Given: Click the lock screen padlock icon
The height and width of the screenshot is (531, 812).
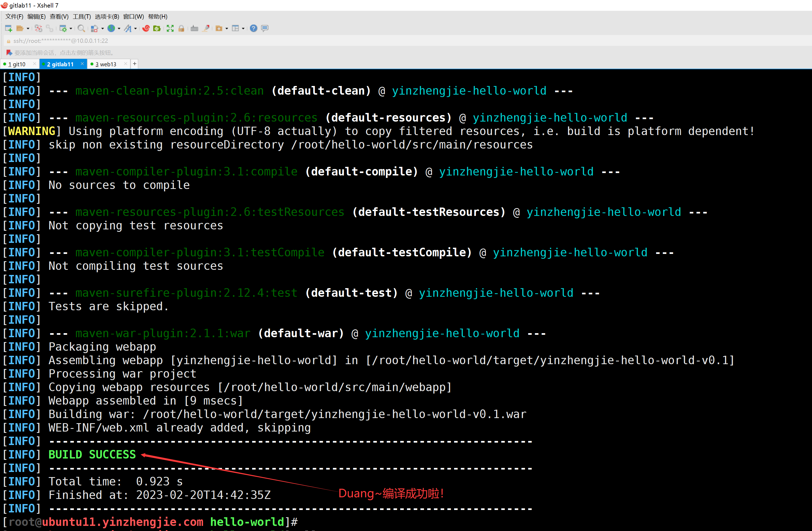Looking at the screenshot, I should (x=182, y=28).
